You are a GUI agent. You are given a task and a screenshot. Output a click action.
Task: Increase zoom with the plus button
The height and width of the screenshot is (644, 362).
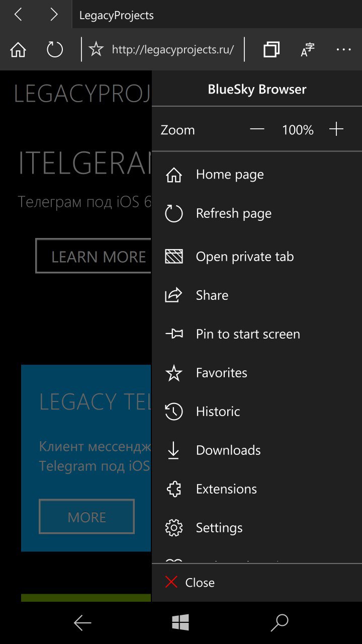point(336,130)
